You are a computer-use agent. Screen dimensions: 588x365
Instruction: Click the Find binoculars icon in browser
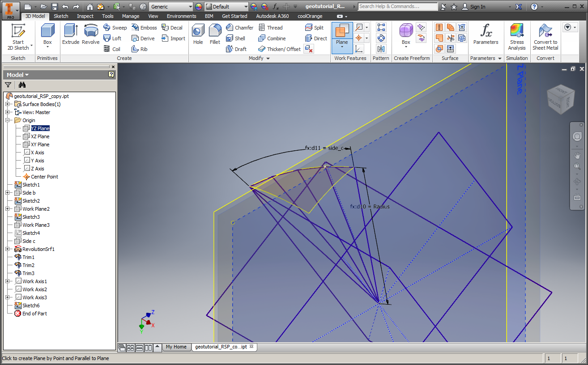[22, 85]
